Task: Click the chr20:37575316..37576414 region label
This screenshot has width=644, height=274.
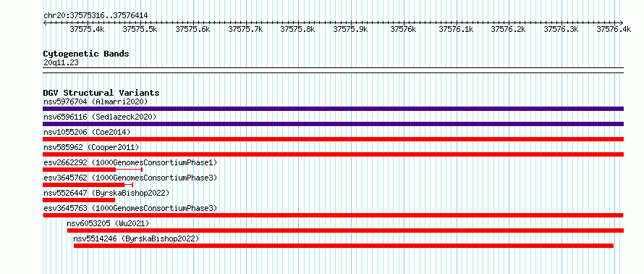Action: point(96,16)
